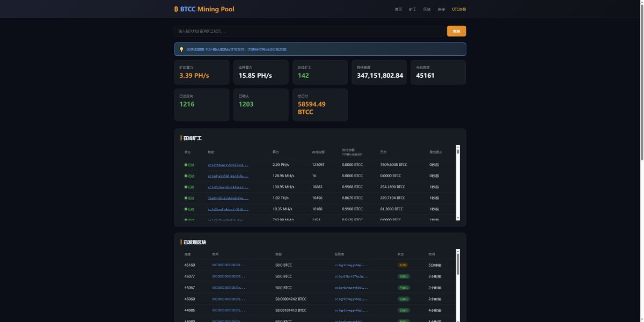The image size is (644, 322).
Task: Click the 1203 confirmed value
Action: click(246, 104)
